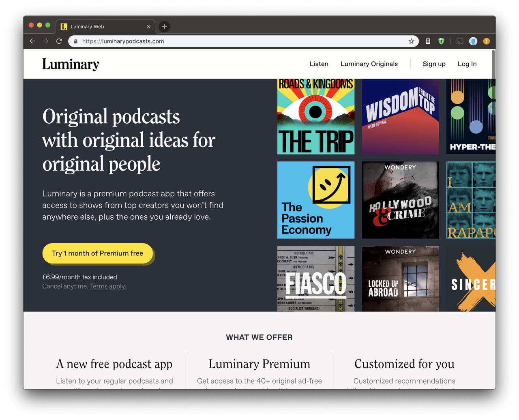
Task: Bookmark page using the star icon
Action: (x=411, y=41)
